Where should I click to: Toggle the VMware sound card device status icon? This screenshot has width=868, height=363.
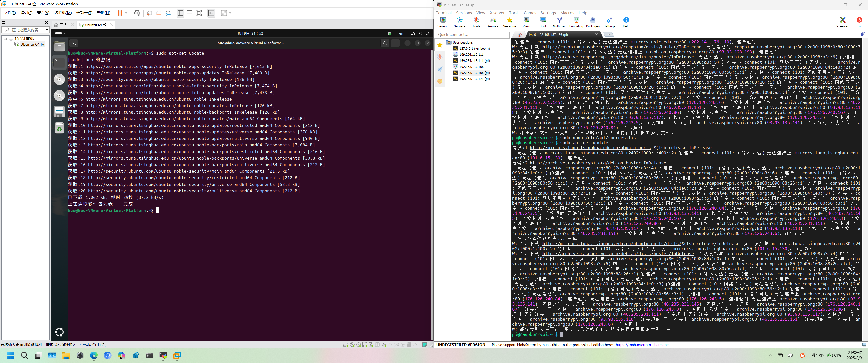coord(384,345)
